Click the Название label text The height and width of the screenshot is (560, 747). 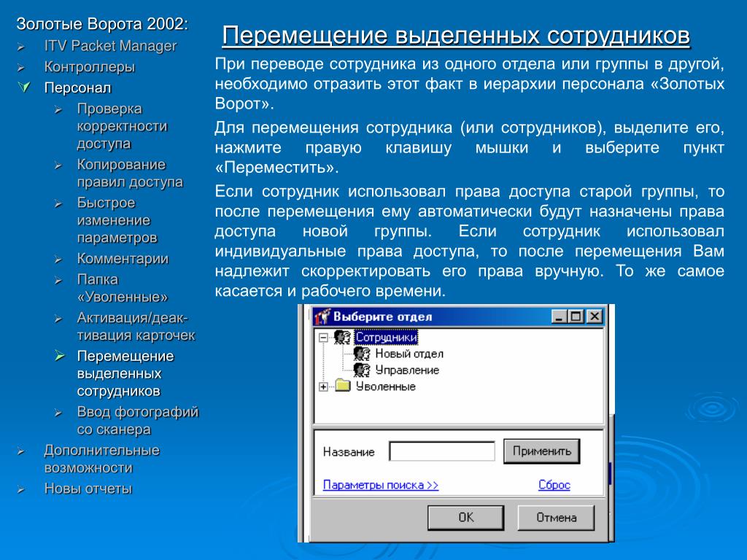click(x=349, y=451)
